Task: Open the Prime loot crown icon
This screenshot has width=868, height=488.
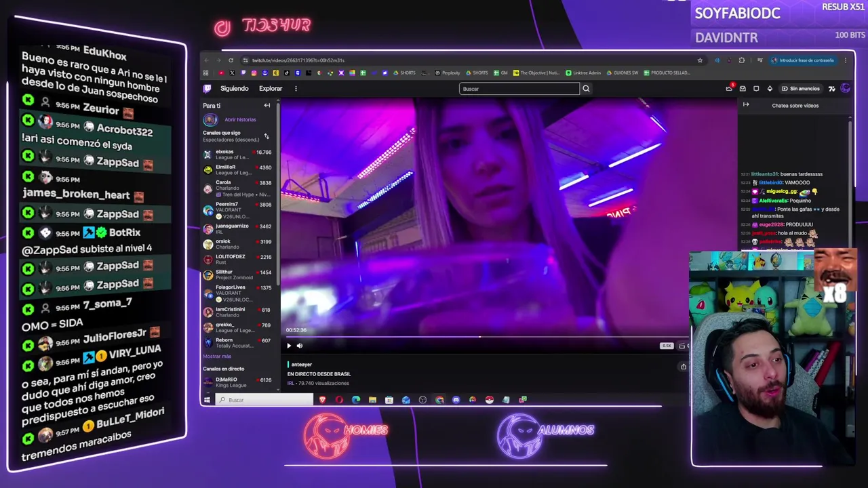Action: point(729,88)
